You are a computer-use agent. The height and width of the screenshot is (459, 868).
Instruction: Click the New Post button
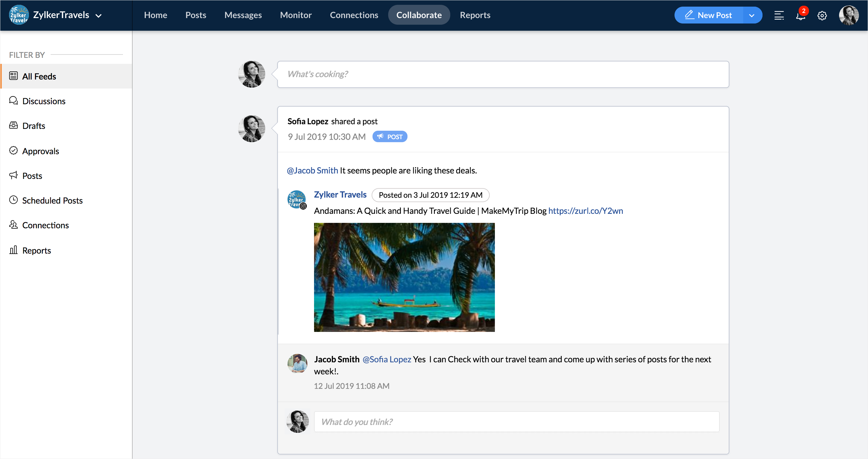click(708, 15)
